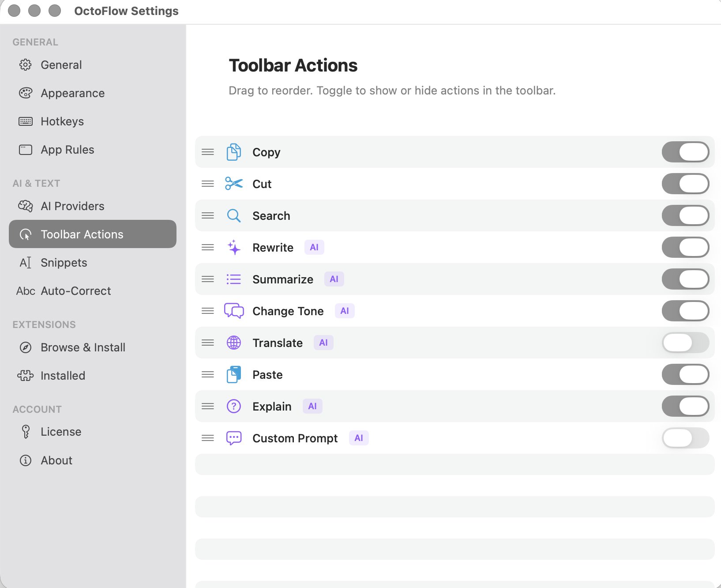Click the App Rules window icon
The width and height of the screenshot is (721, 588).
pos(26,150)
